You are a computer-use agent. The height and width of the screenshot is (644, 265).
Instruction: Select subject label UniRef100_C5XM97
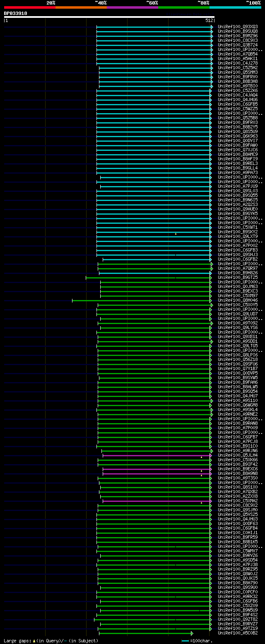(238, 295)
